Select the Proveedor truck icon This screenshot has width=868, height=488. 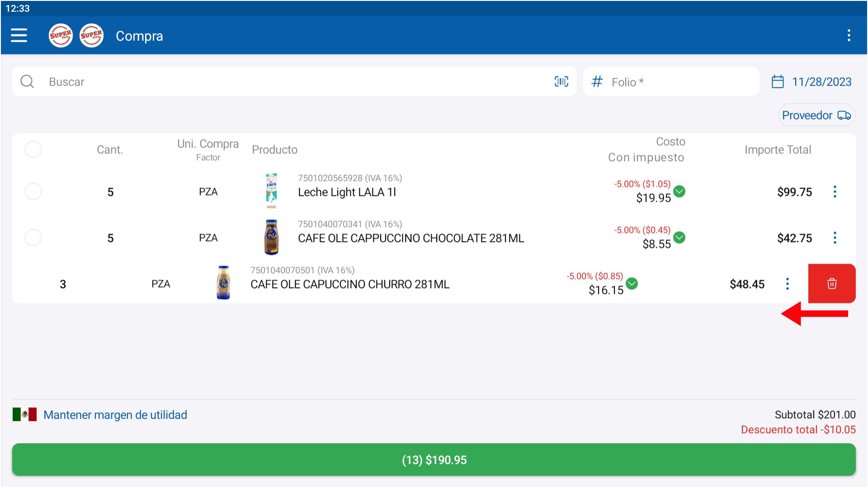(844, 115)
